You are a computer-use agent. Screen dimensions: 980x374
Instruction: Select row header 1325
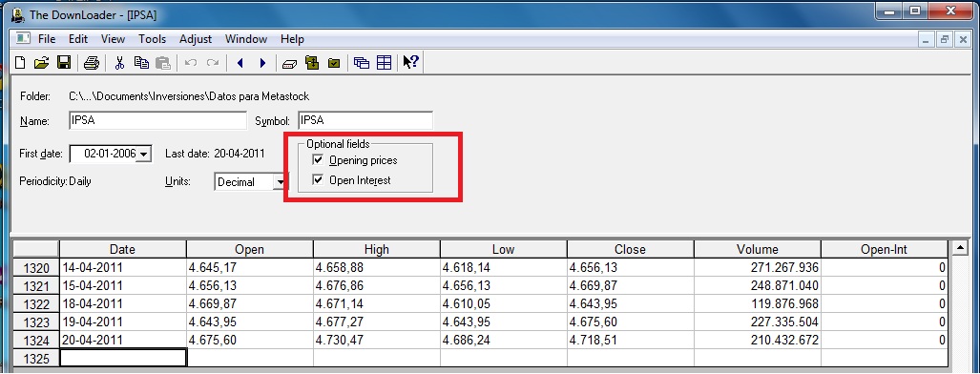click(x=36, y=359)
